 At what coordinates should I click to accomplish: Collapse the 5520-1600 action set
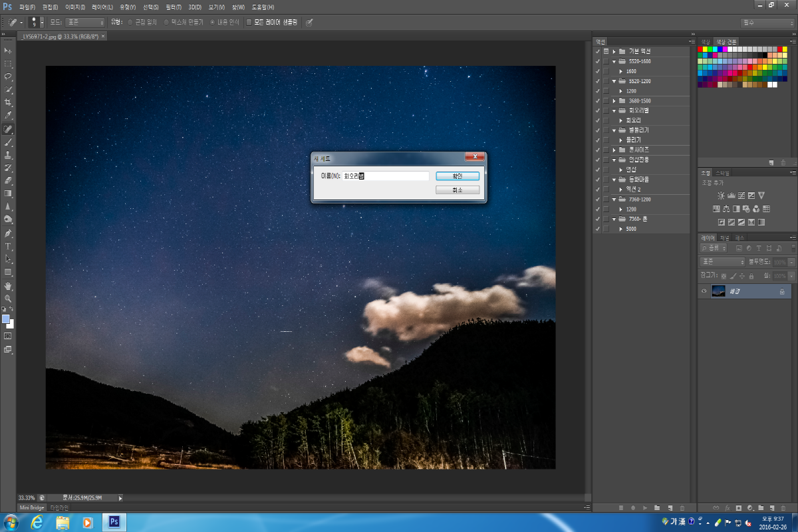tap(614, 61)
